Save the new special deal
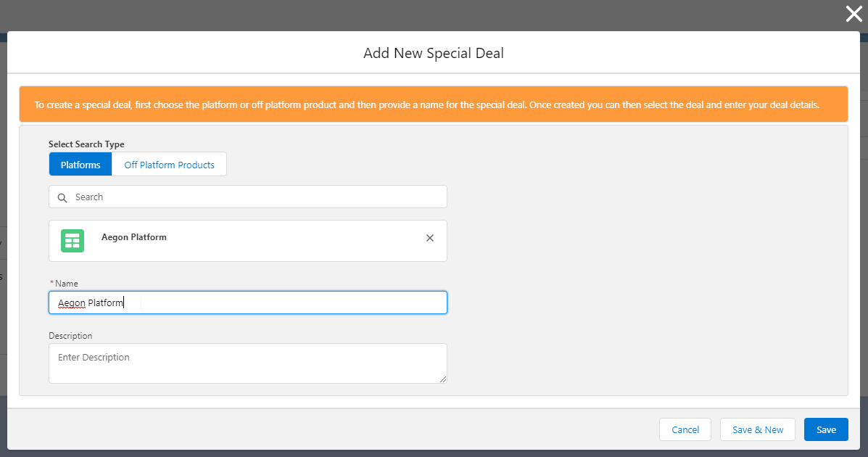The height and width of the screenshot is (457, 868). point(826,429)
